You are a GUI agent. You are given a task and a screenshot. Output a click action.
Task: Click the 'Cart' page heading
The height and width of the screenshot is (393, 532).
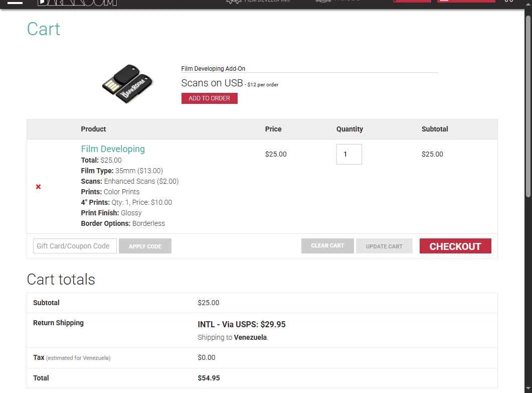44,29
